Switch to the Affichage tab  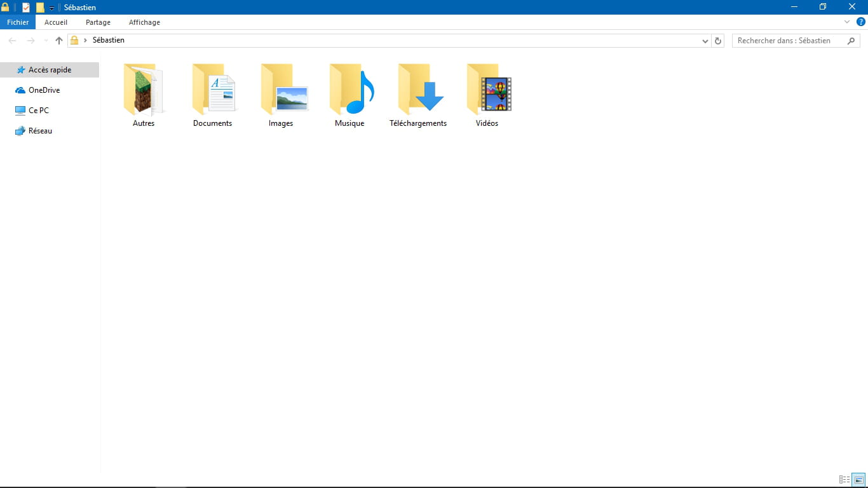pos(144,22)
